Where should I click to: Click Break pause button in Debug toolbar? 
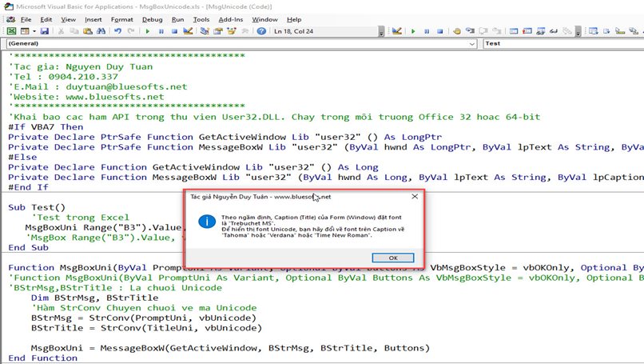427,31
